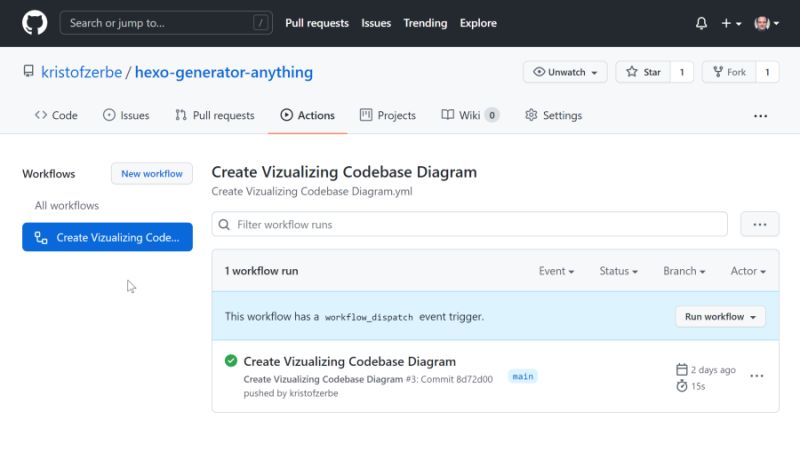This screenshot has height=459, width=800.
Task: Click the 'Commit 8d72d00' text
Action: click(x=456, y=379)
